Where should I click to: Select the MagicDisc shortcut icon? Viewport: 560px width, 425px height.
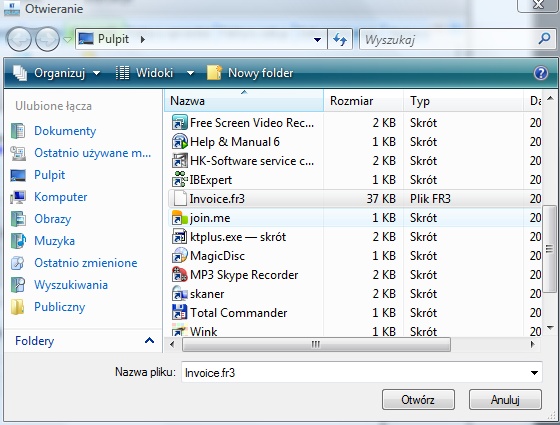[x=179, y=255]
